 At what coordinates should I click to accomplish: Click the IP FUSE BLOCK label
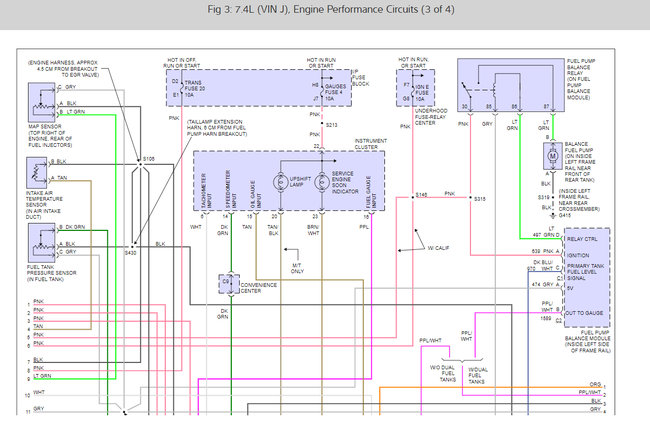pos(360,78)
